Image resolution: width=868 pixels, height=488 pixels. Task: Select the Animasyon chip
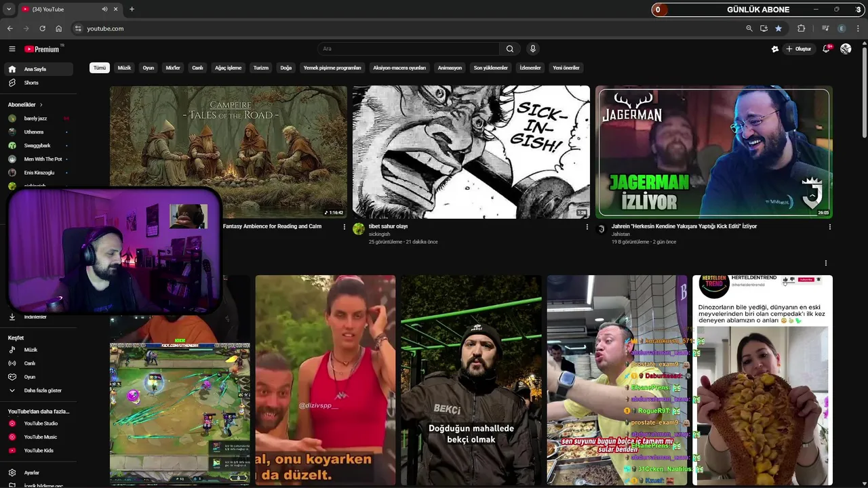[450, 68]
